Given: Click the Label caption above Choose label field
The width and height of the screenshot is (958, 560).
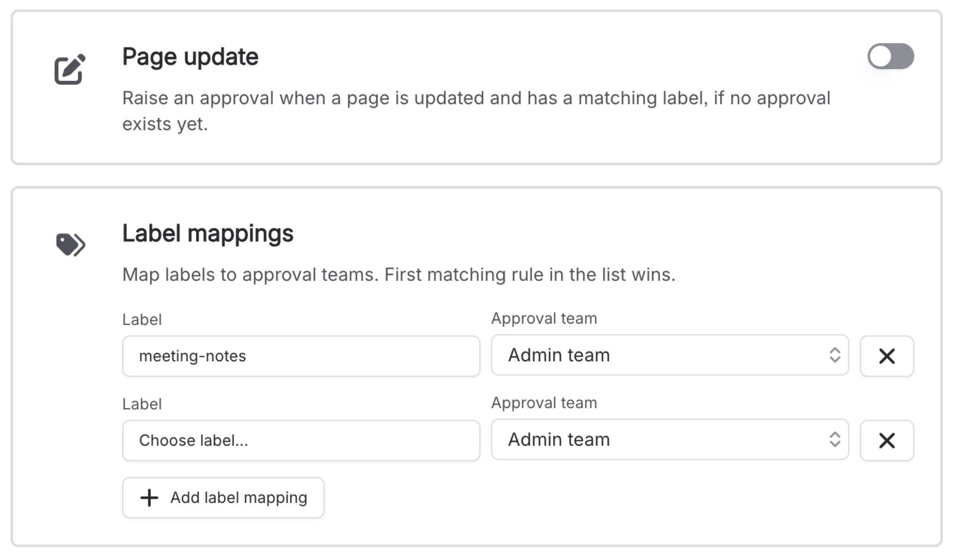Looking at the screenshot, I should coord(142,404).
